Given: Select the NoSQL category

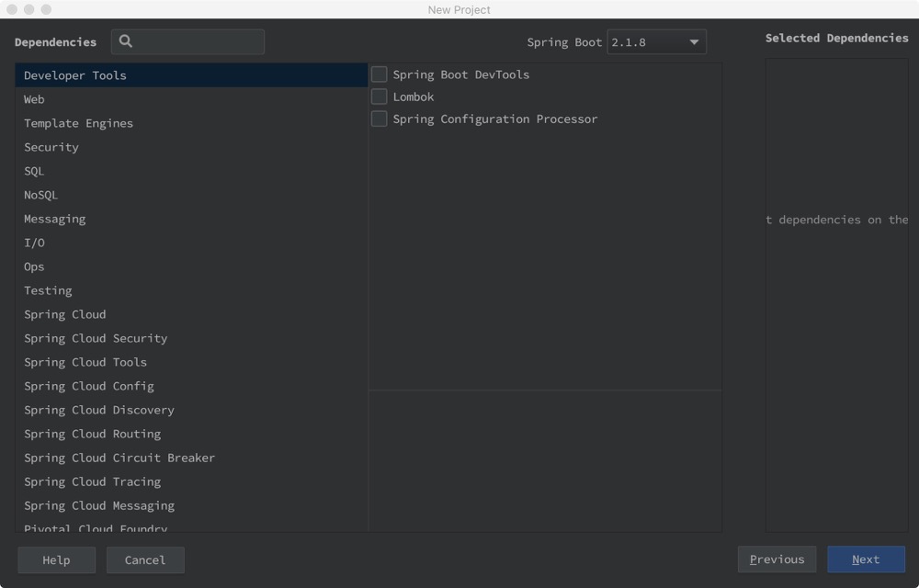Looking at the screenshot, I should click(x=40, y=195).
